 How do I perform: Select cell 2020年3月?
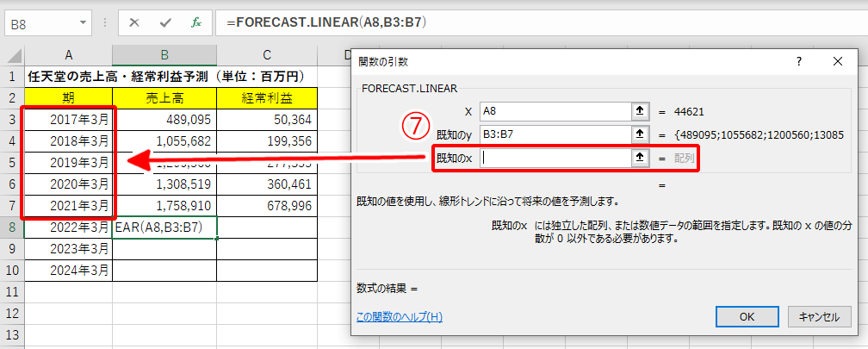(69, 184)
